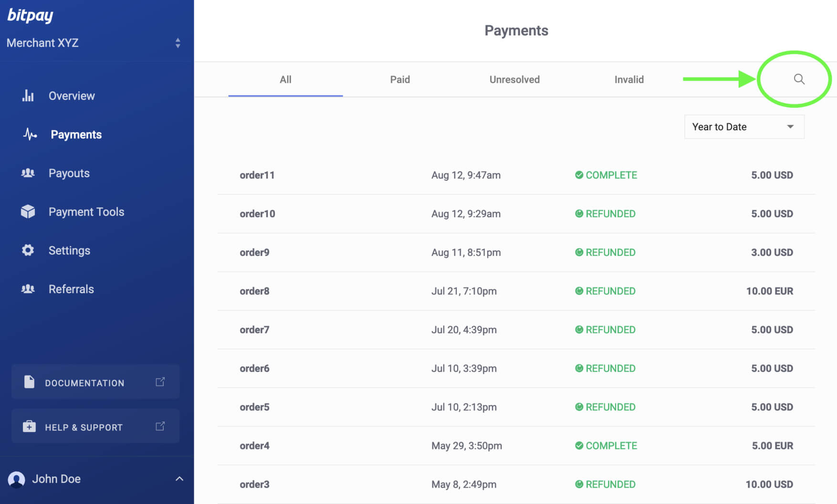Open payment order4

pyautogui.click(x=516, y=446)
